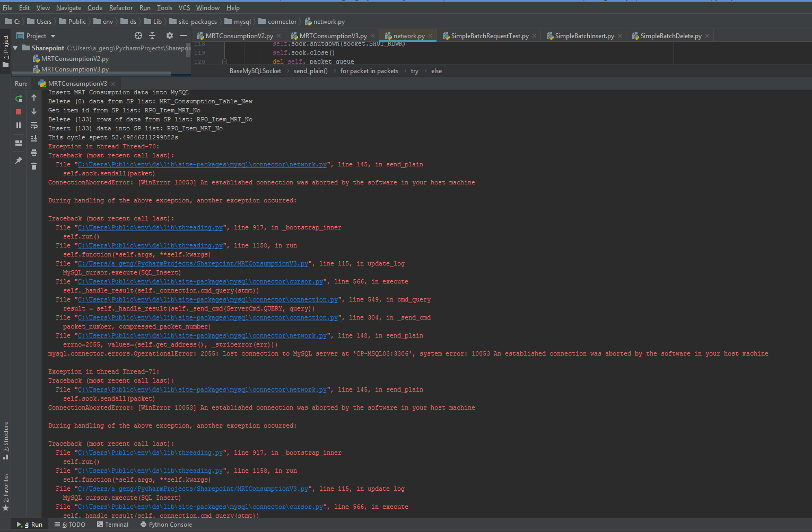812x532 pixels.
Task: Collapse all in the Project panel
Action: [152, 36]
